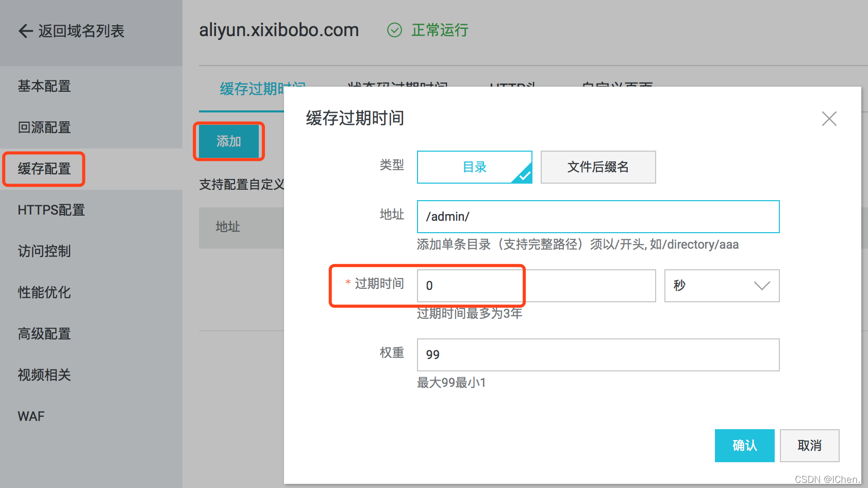Screen dimensions: 868x488
Task: Cancel with the 取消 button
Action: [x=809, y=446]
